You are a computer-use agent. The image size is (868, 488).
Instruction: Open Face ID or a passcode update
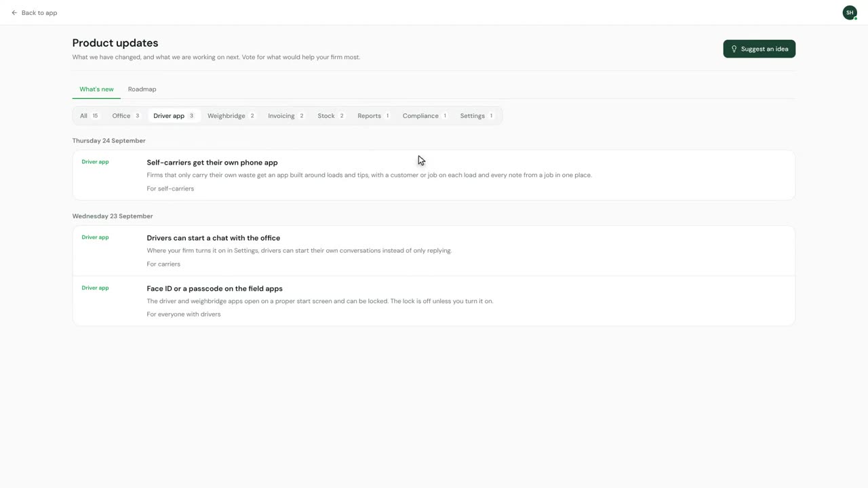(x=434, y=301)
